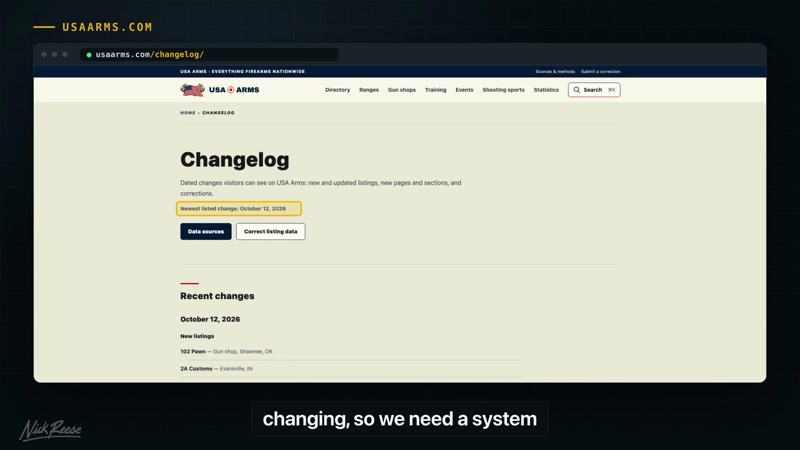
Task: Click the Changelog page title
Action: click(x=235, y=160)
